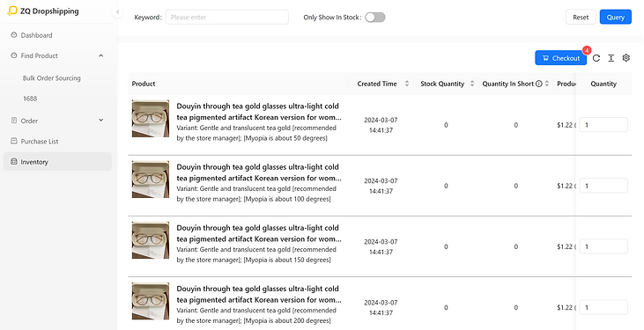Viewport: 644px width, 330px height.
Task: Click quantity field for 50 degrees variant
Action: pyautogui.click(x=603, y=125)
